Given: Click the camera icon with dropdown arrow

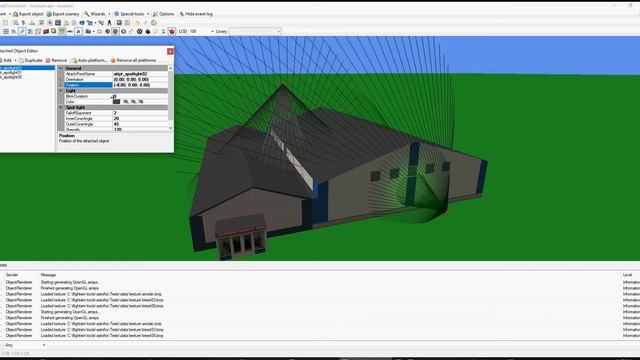Looking at the screenshot, I should point(88,31).
